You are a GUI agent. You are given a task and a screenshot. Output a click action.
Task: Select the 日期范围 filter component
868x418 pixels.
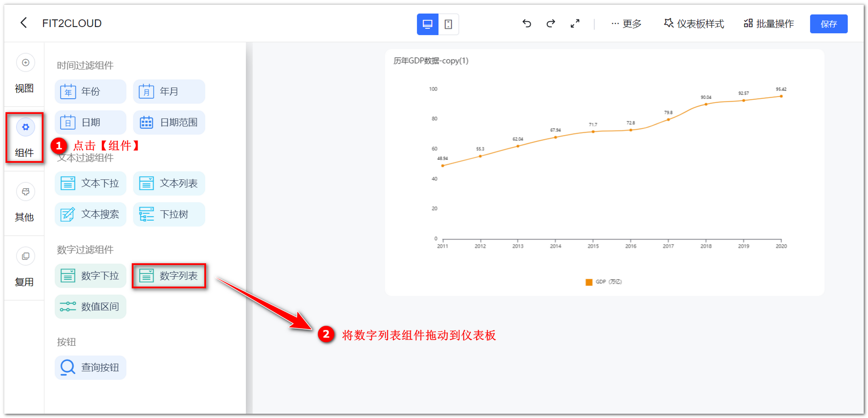[169, 122]
